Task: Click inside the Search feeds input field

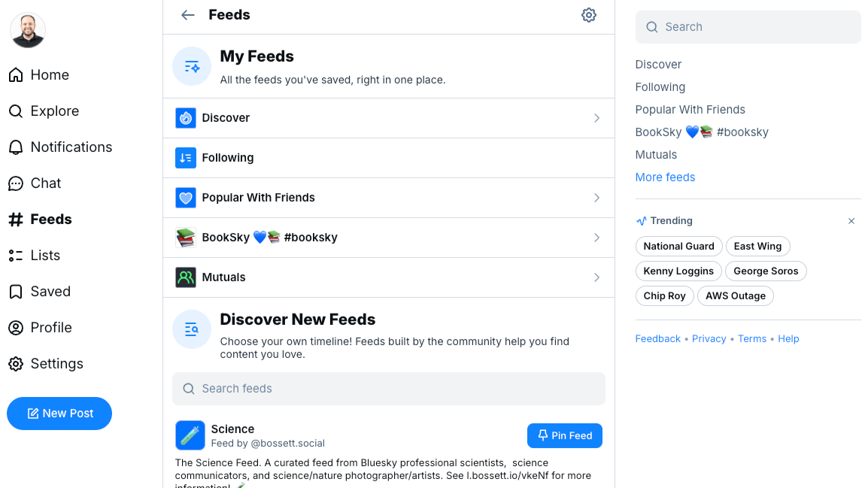Action: click(x=389, y=388)
